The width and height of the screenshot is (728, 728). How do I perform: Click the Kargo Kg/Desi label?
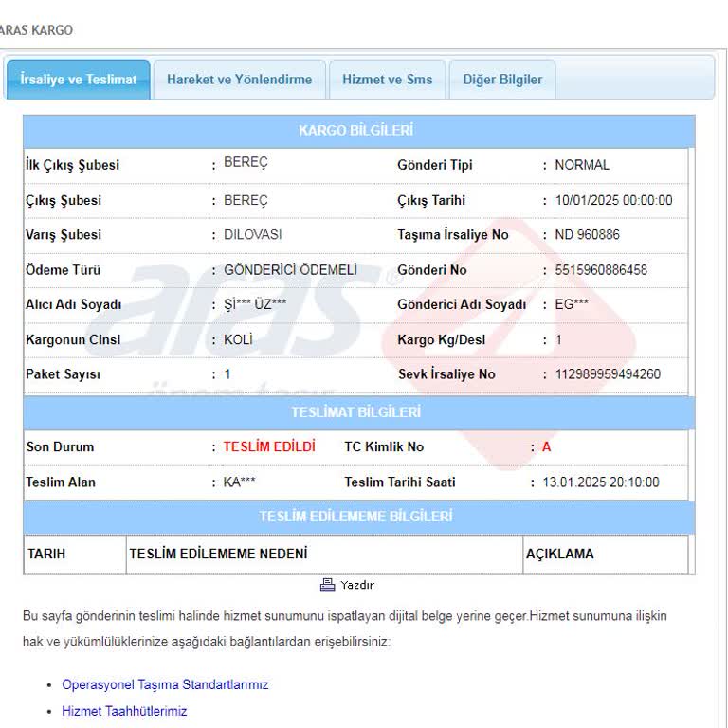(x=442, y=340)
